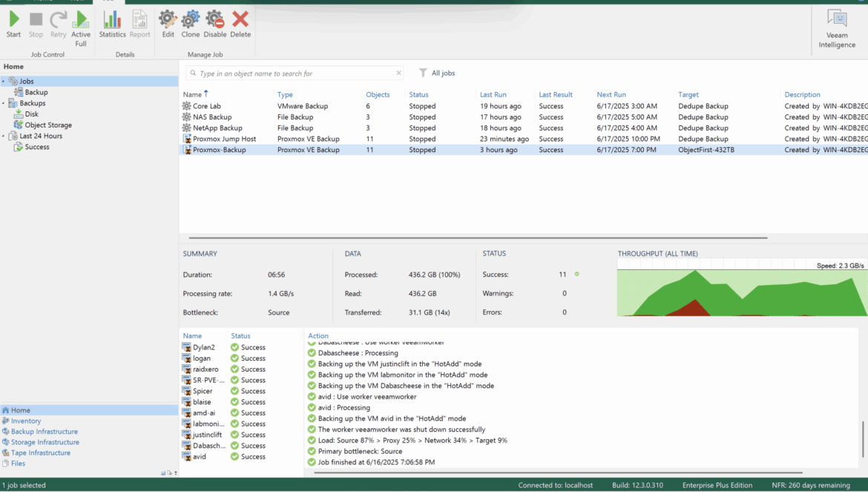Select the Backup node under Jobs
Viewport: 868px width, 492px height.
click(36, 93)
